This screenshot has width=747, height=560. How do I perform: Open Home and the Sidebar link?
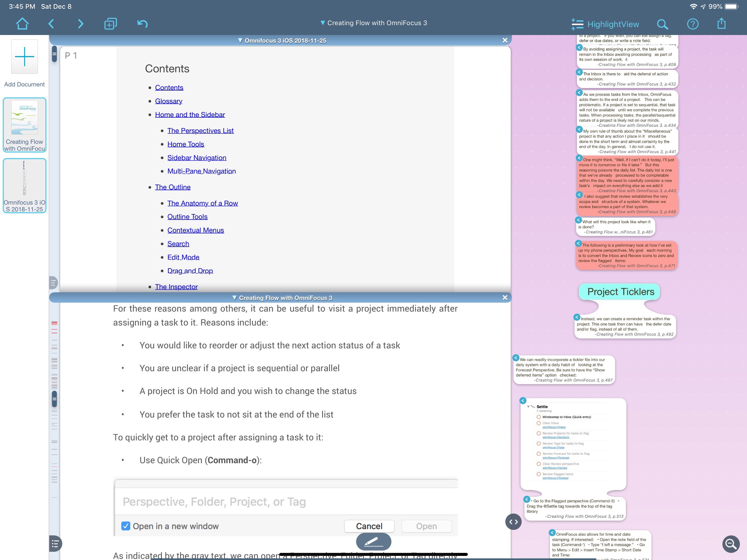point(190,115)
